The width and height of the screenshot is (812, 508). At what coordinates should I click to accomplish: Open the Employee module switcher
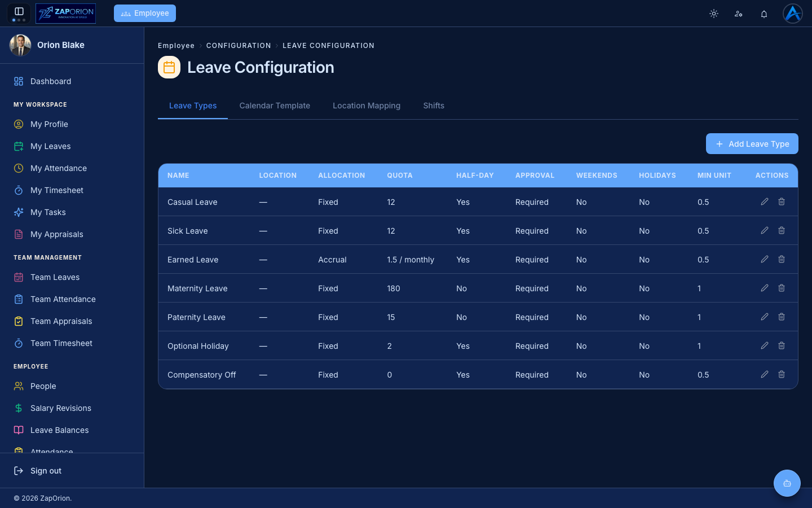[145, 13]
